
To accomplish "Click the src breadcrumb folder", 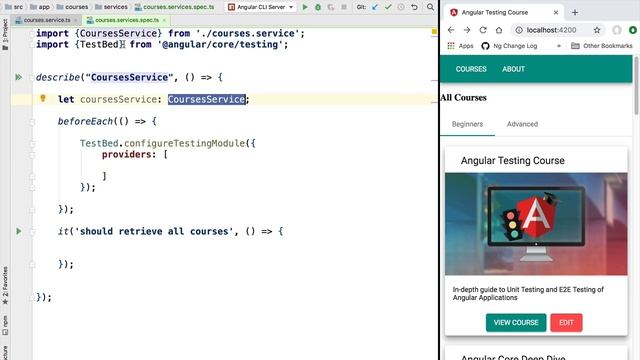I will pyautogui.click(x=14, y=7).
